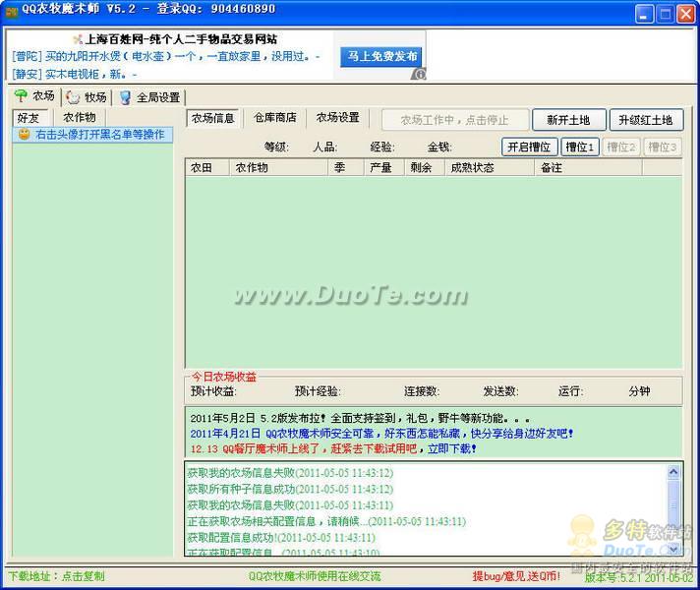Viewport: 700px width, 590px height.
Task: Sort by the 产量 column header
Action: pos(384,167)
